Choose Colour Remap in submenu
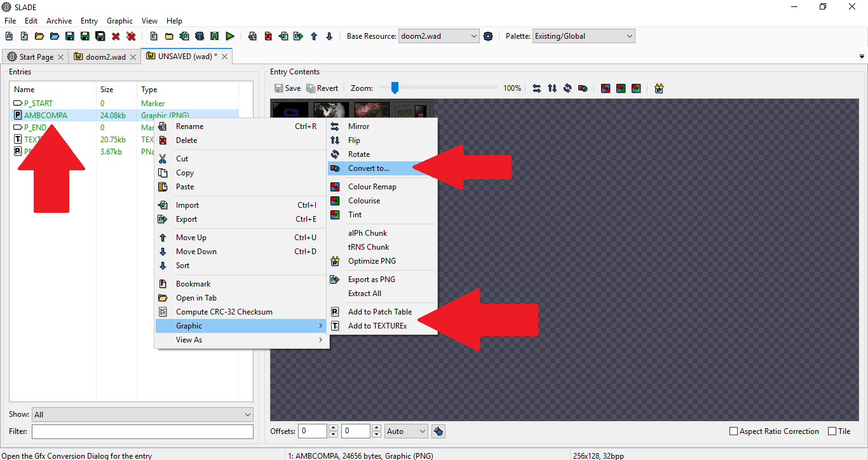 [381, 187]
